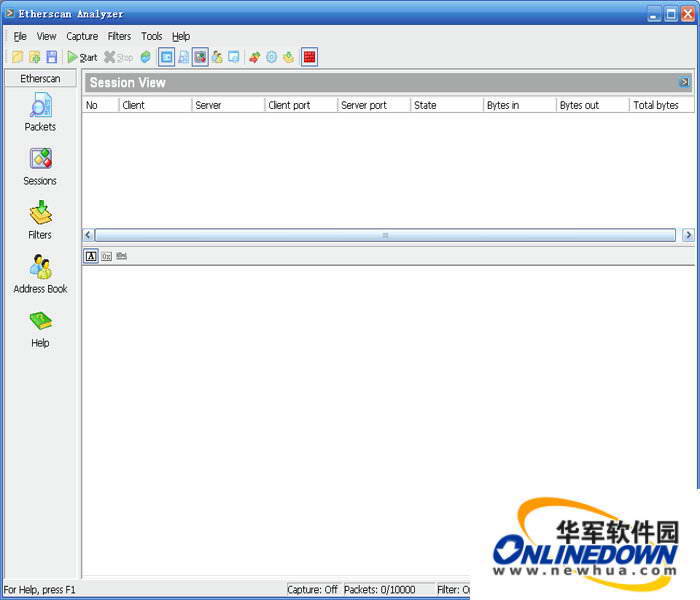
Task: Open the File menu
Action: 20,36
